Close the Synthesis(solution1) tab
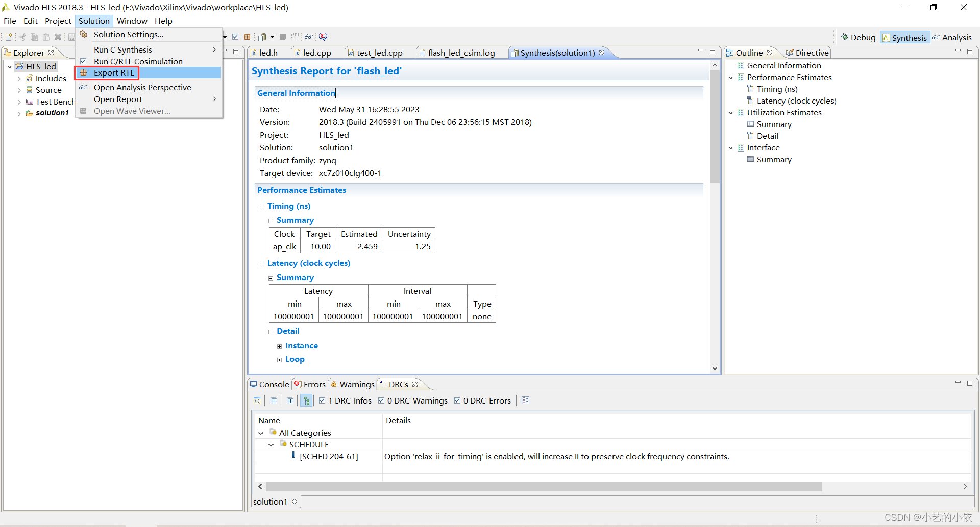This screenshot has height=527, width=980. click(x=602, y=53)
